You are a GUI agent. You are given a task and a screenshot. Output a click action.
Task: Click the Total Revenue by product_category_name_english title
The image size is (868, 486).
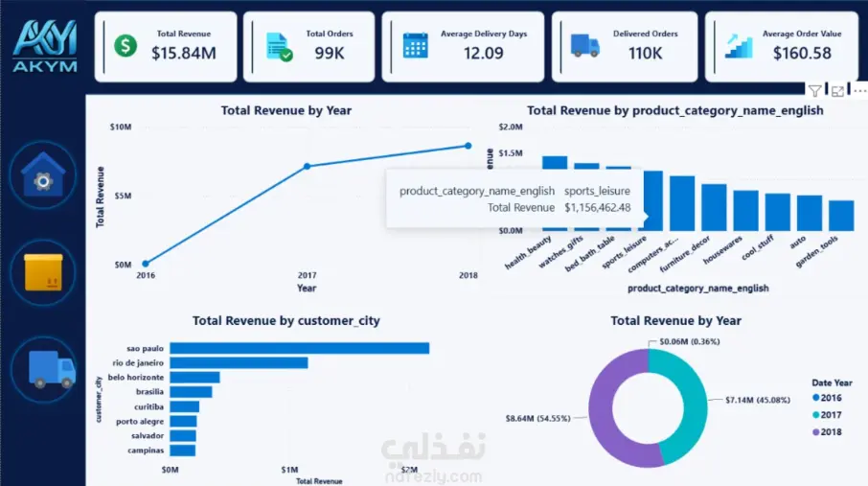click(x=674, y=110)
